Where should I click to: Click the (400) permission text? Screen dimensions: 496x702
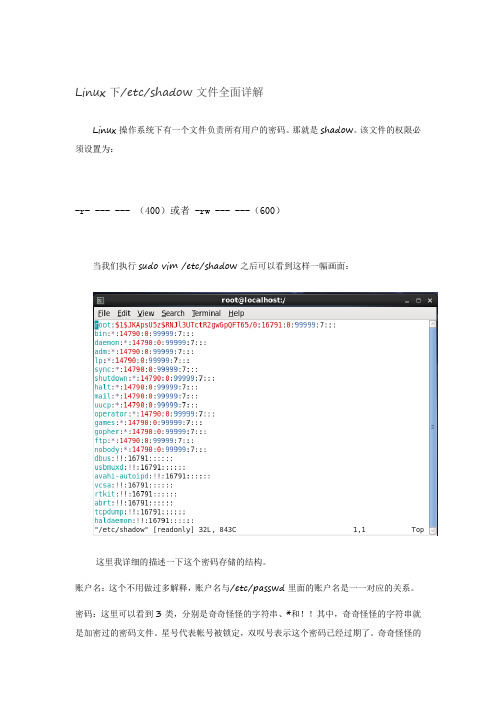[152, 210]
